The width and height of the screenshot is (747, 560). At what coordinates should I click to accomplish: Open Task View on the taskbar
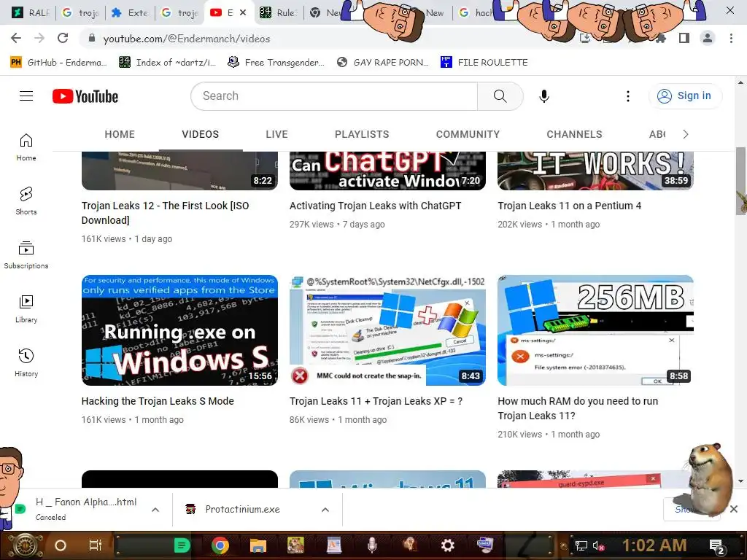tap(96, 545)
